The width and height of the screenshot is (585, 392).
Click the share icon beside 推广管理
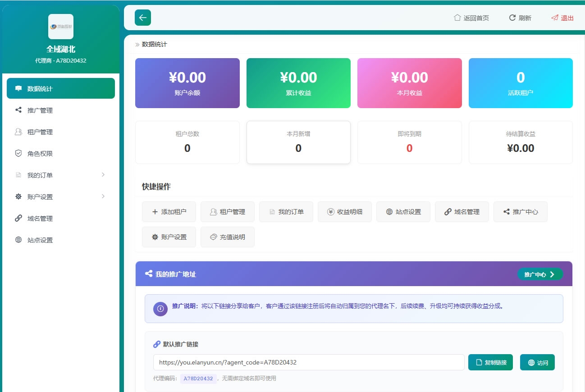coord(18,110)
